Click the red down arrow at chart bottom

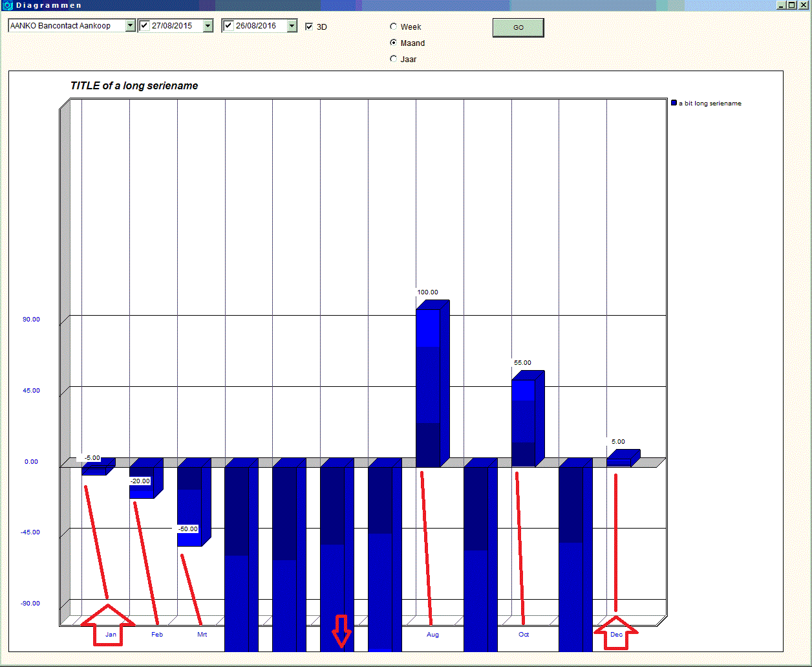pos(341,631)
